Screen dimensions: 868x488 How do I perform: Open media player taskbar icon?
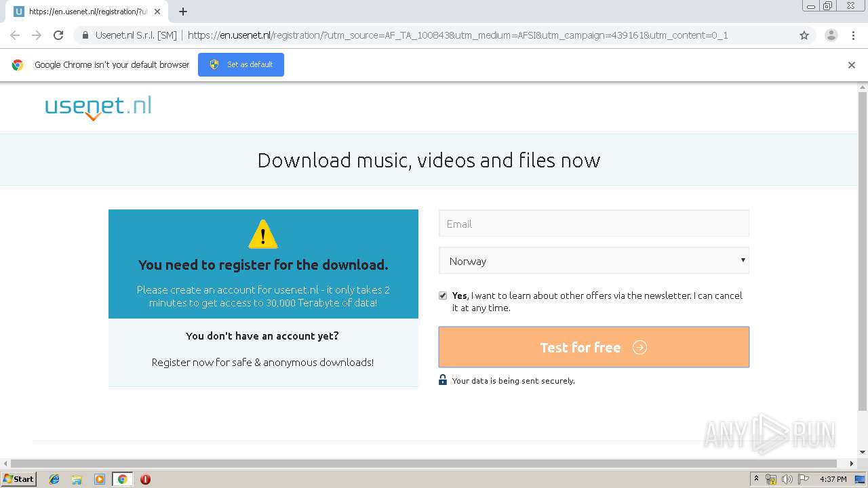tap(100, 479)
